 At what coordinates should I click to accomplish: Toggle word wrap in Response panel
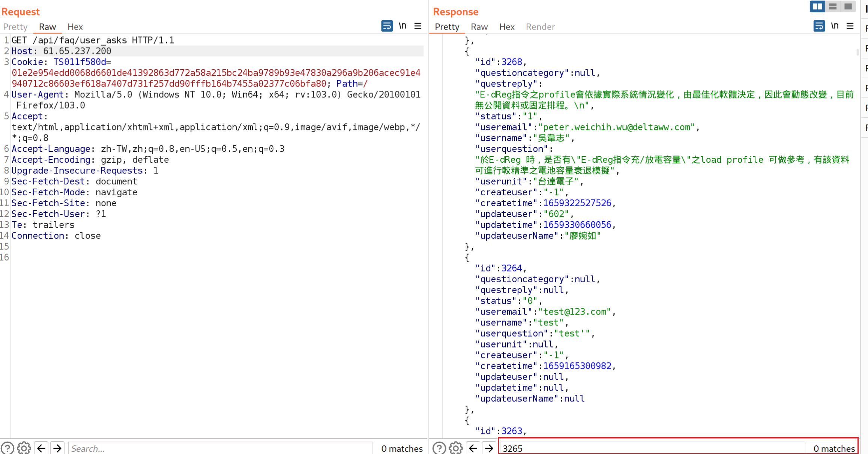[x=819, y=26]
